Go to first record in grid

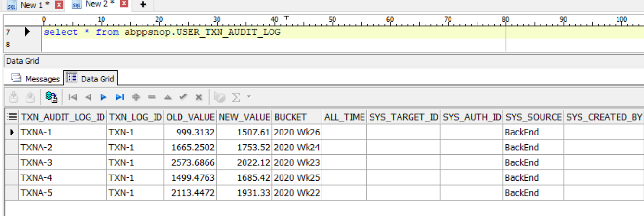[x=73, y=97]
